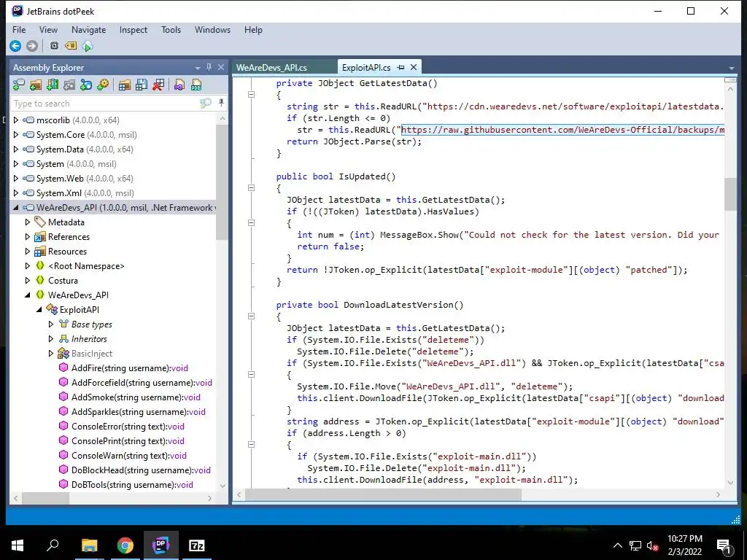Export to Visual Studio project icon
This screenshot has width=747, height=560.
179,85
